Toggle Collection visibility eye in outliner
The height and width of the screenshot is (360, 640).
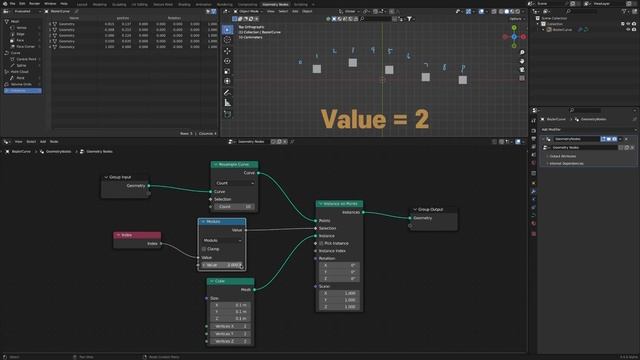[x=628, y=24]
